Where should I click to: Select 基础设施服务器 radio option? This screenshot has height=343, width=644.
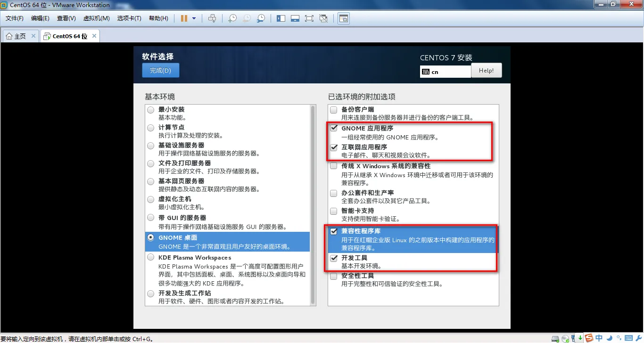click(x=150, y=146)
